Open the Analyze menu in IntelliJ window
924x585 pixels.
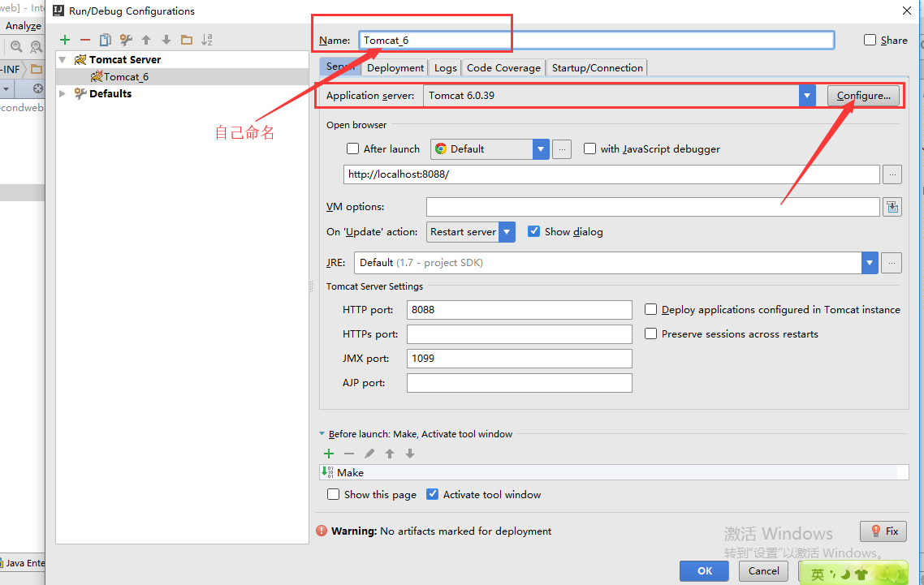coord(24,25)
